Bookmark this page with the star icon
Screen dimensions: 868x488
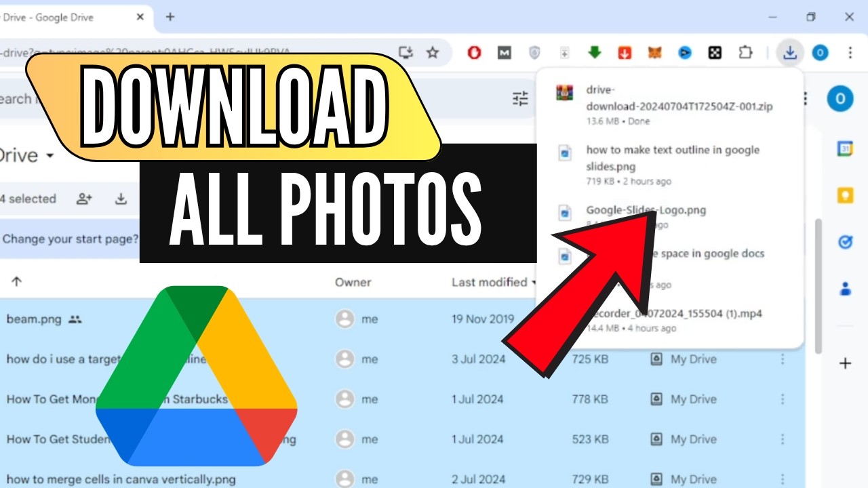(x=433, y=52)
